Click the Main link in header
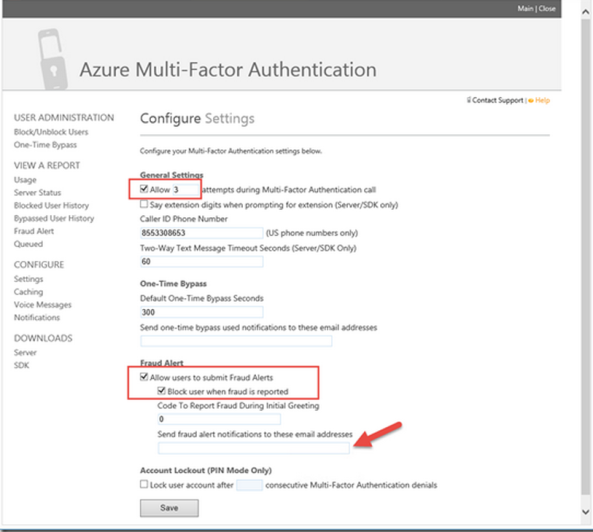This screenshot has width=593, height=532. (x=525, y=8)
